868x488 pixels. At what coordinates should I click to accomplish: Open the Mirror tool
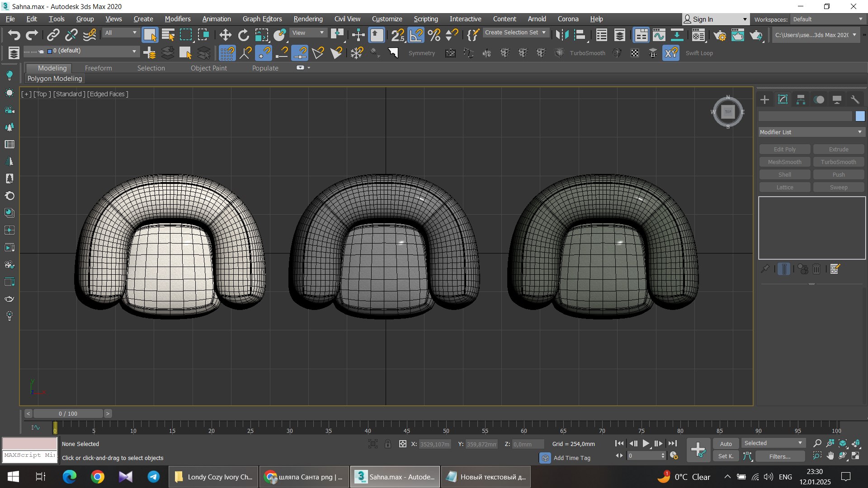[x=562, y=35]
